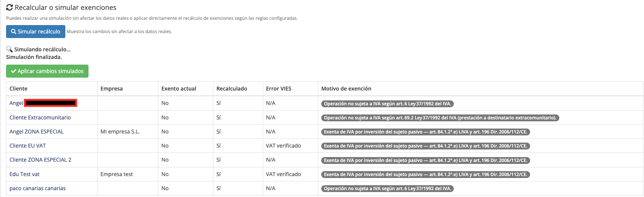Click the Error VIES column header
The image size is (644, 197).
click(x=279, y=89)
